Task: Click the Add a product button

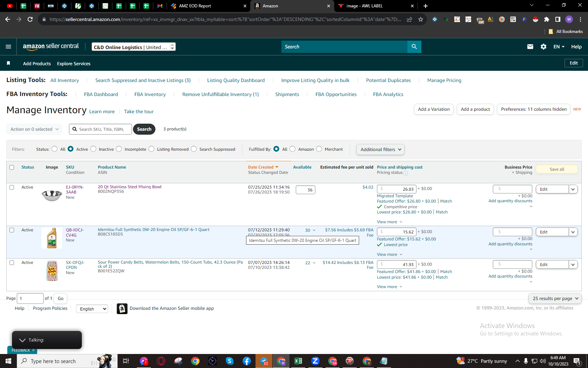Action: click(x=475, y=109)
